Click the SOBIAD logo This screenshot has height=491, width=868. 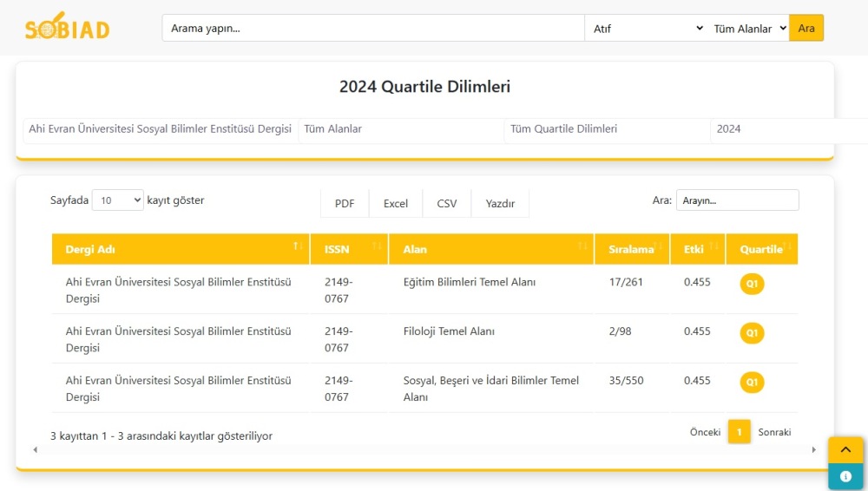(67, 27)
